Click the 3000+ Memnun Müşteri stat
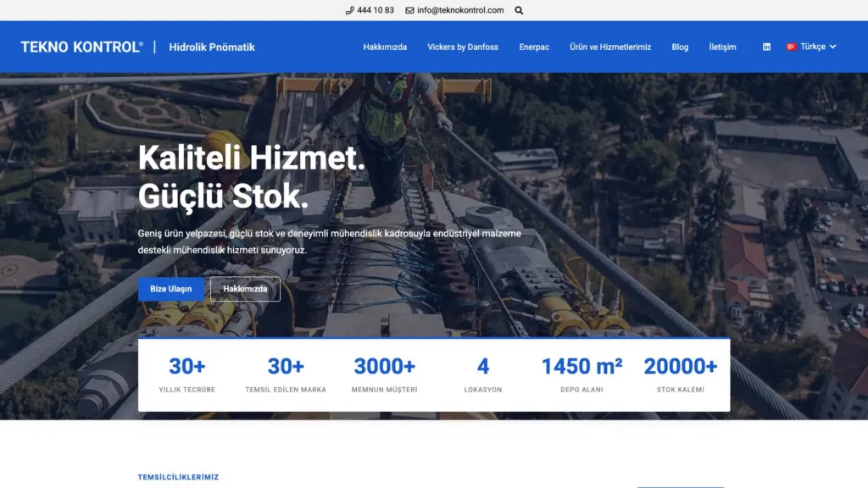868x488 pixels. coord(384,374)
